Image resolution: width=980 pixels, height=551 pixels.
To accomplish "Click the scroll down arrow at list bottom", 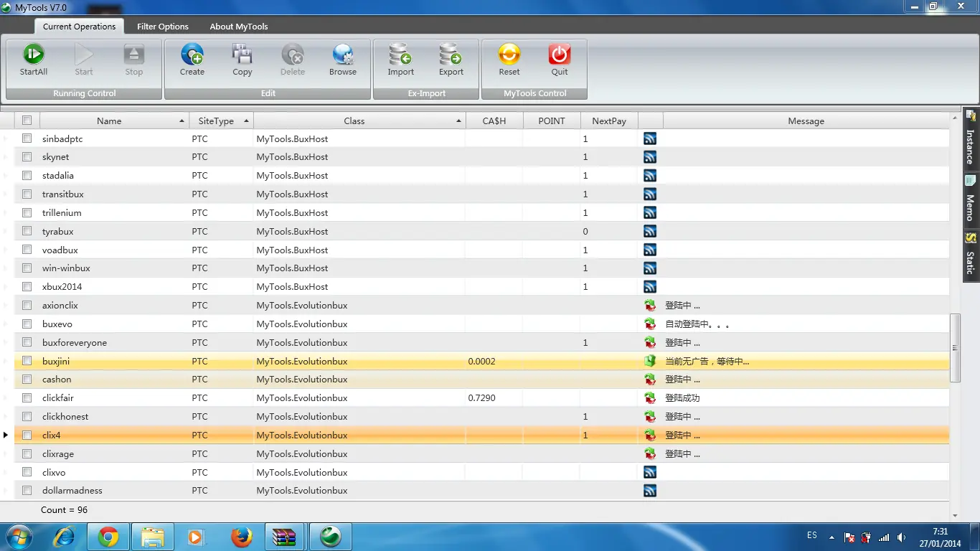I will coord(955,515).
